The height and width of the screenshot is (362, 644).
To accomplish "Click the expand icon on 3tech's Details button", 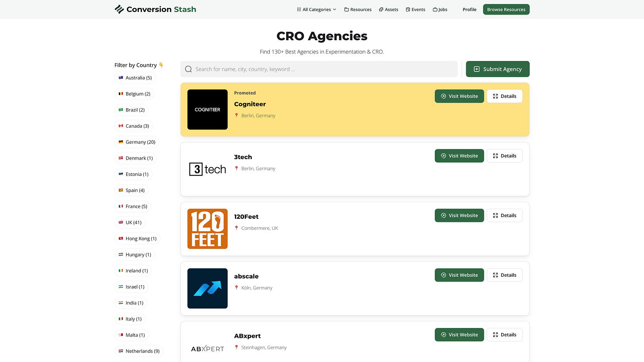I will tap(495, 156).
